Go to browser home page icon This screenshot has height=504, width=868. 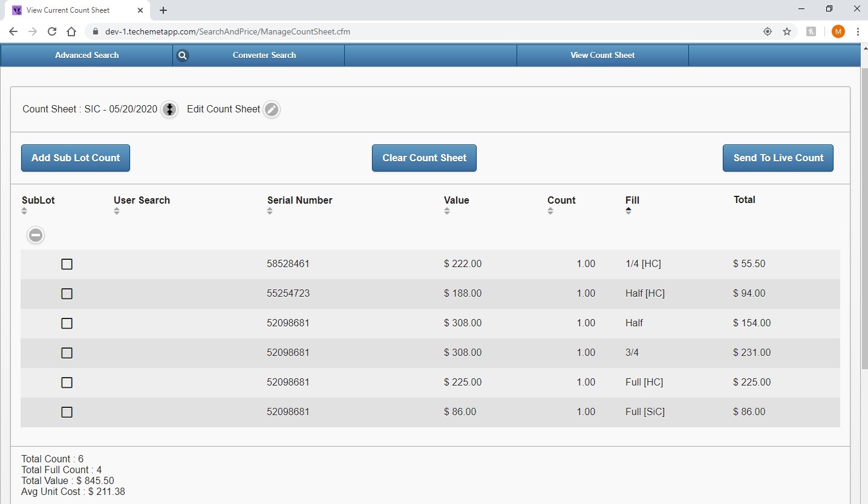[x=71, y=31]
